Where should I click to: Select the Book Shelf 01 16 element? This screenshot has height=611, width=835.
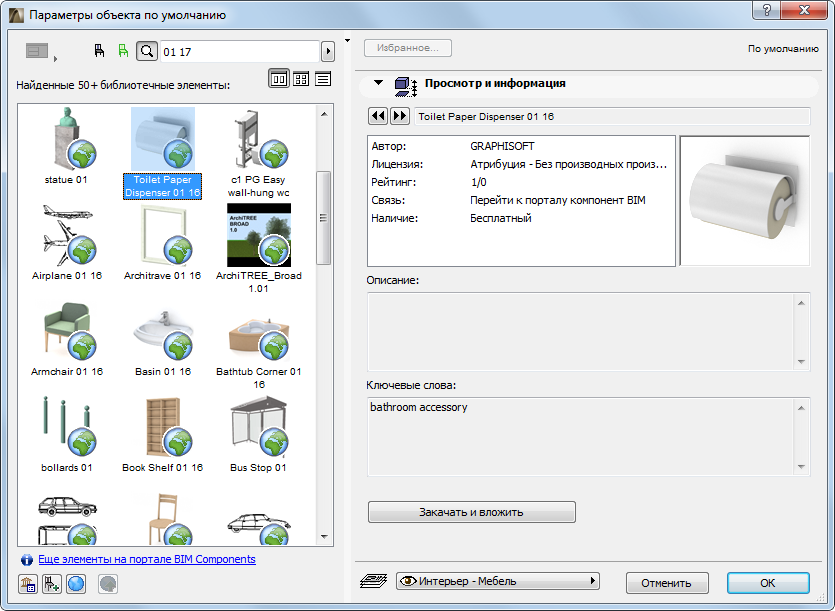coord(162,434)
